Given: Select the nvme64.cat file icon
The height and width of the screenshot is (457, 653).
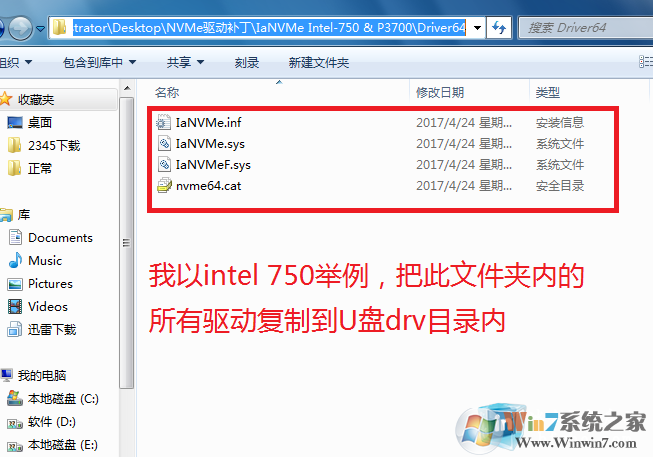Looking at the screenshot, I should pyautogui.click(x=164, y=185).
